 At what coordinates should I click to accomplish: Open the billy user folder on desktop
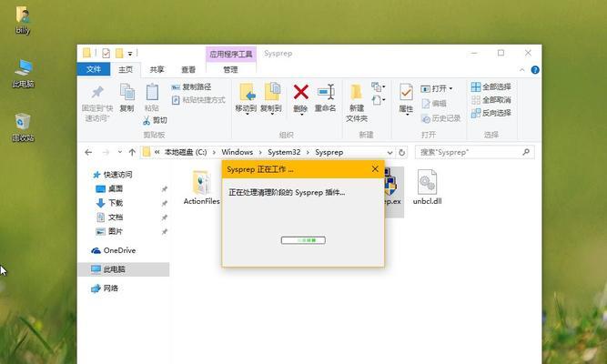[x=23, y=19]
